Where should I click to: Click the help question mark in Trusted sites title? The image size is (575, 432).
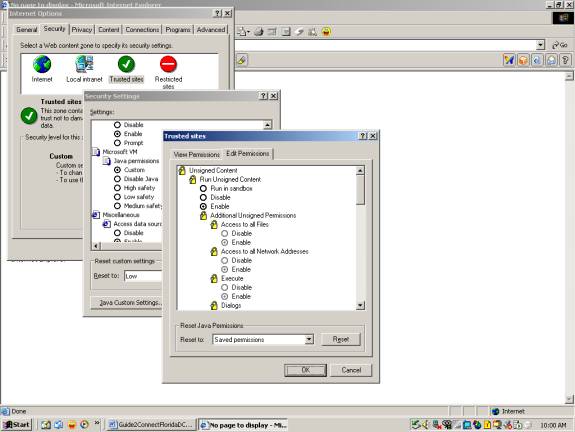tap(363, 136)
